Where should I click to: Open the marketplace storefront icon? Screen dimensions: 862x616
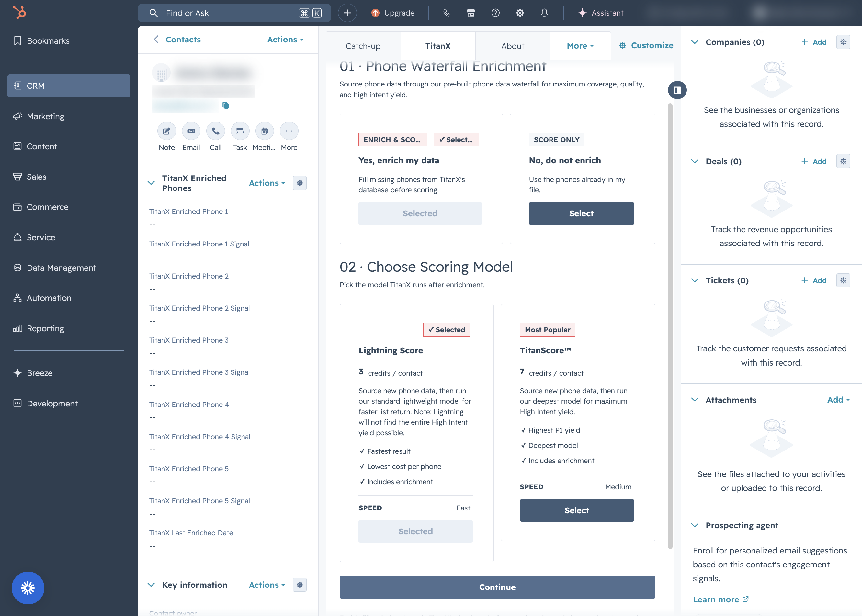point(471,13)
